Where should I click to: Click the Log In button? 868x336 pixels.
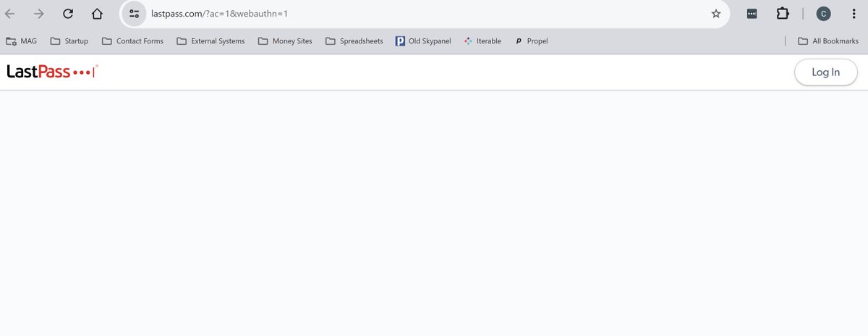click(826, 72)
